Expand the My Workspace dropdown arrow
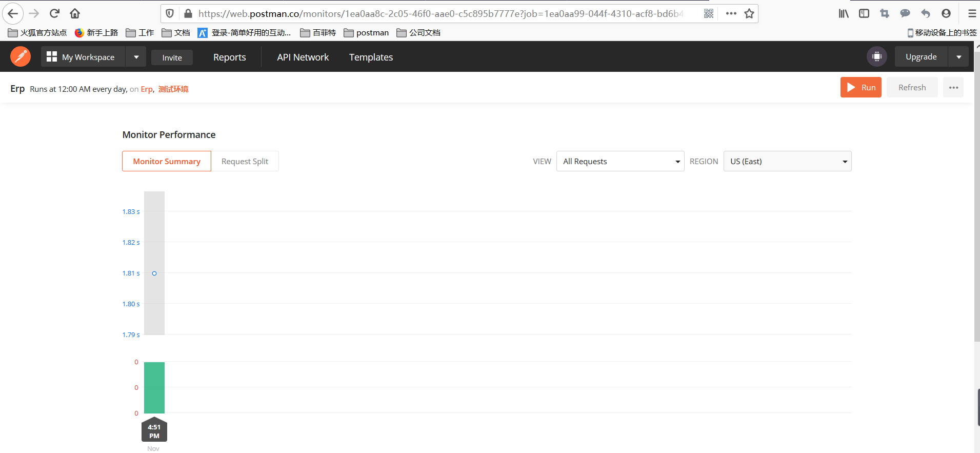The image size is (980, 453). [136, 57]
